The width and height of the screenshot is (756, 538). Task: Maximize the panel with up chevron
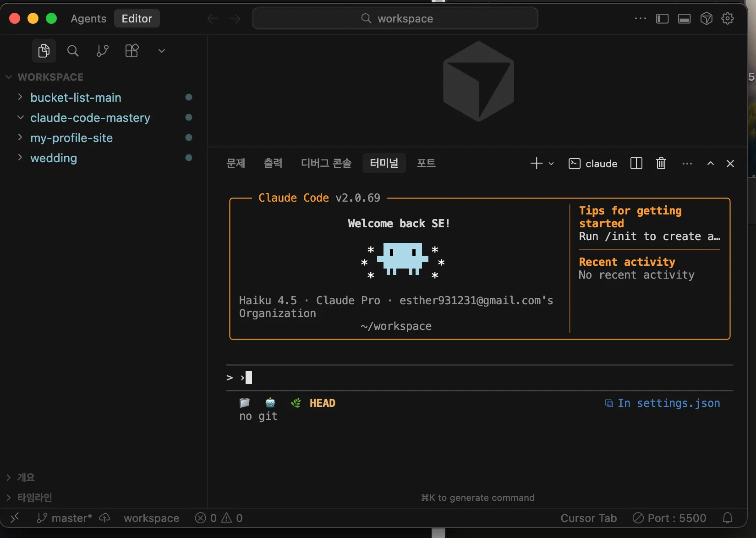[x=710, y=164]
